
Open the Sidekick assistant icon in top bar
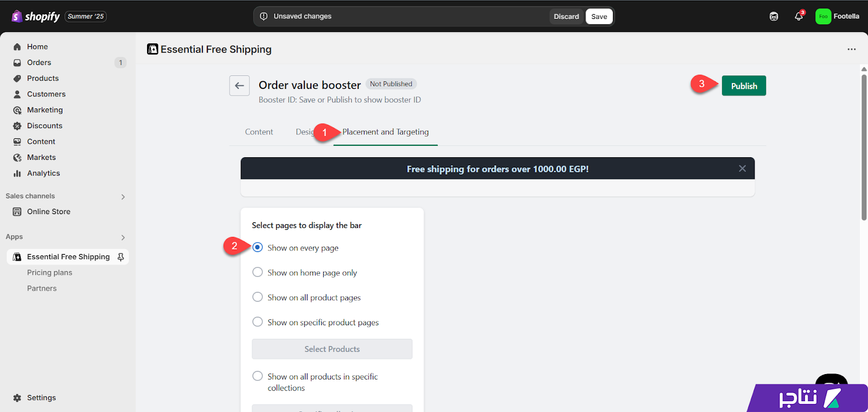pyautogui.click(x=774, y=16)
